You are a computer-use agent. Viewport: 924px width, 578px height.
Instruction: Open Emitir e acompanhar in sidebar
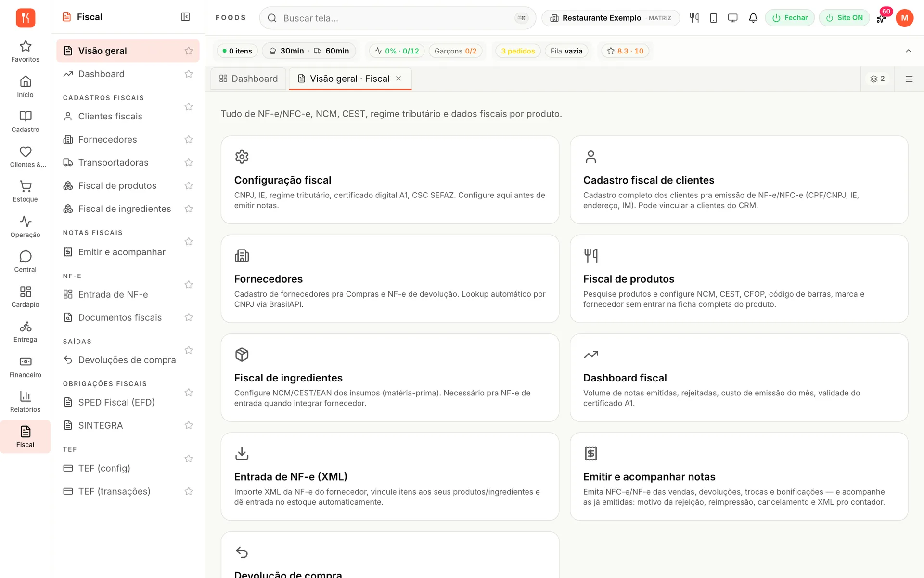[122, 252]
